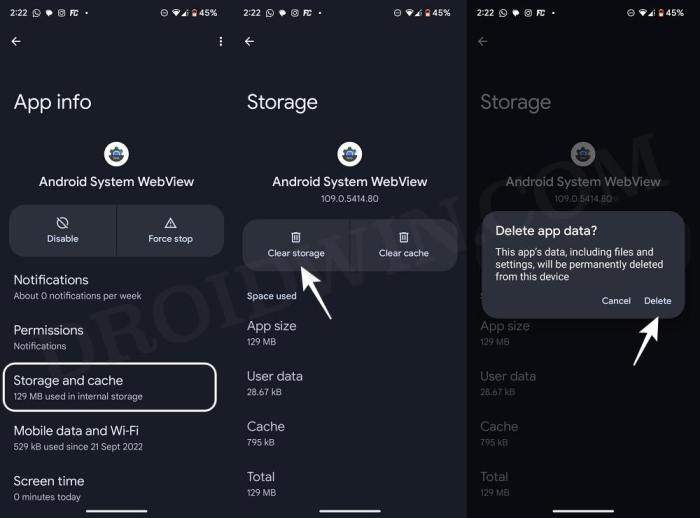This screenshot has height=518, width=700.
Task: Tap back arrow on middle Storage screen
Action: (249, 42)
